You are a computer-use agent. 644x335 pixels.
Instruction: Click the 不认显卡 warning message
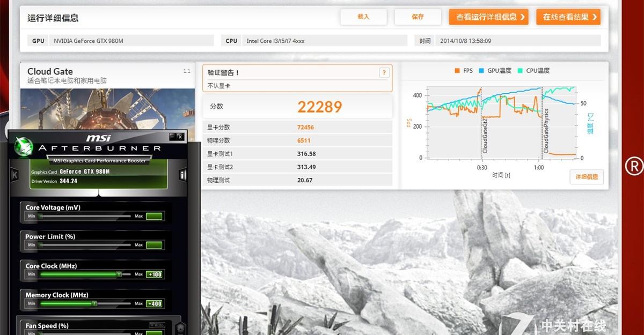pos(219,86)
